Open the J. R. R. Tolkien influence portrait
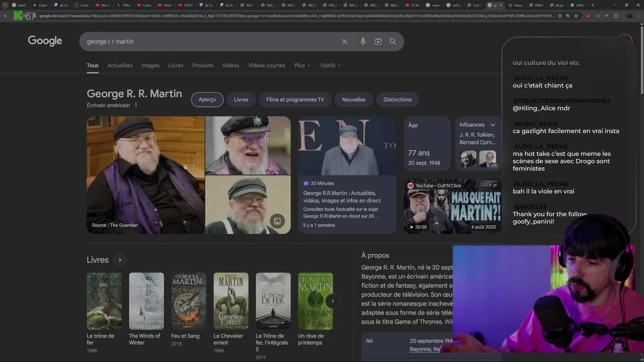This screenshot has width=644, height=362. (468, 159)
